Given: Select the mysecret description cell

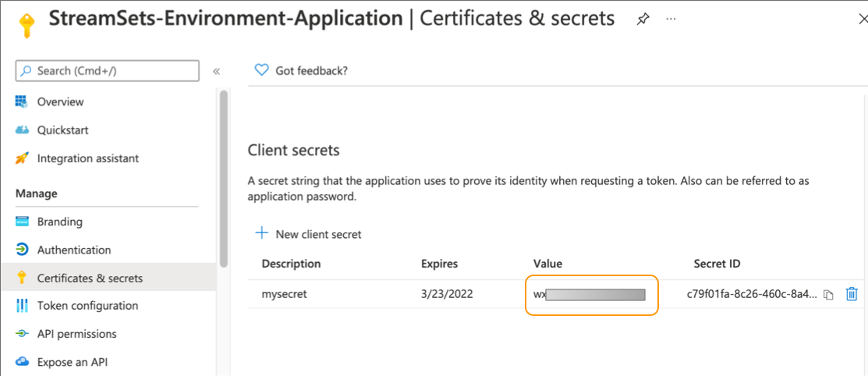Looking at the screenshot, I should click(x=284, y=295).
